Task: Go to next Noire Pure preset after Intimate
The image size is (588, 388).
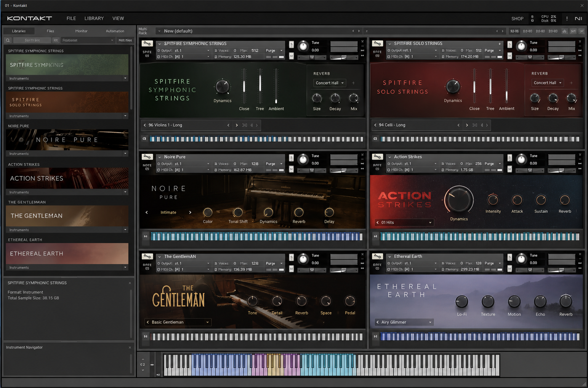Action: point(190,212)
